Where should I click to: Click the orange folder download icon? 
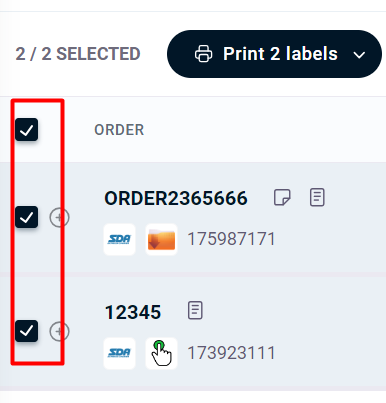[x=161, y=239]
